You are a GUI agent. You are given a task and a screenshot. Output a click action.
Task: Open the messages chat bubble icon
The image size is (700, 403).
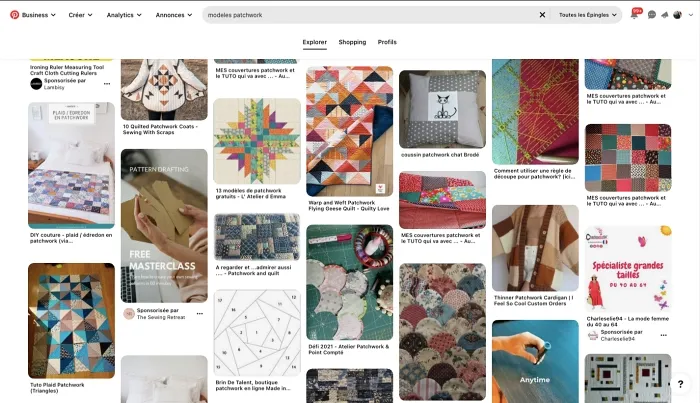[x=652, y=15]
